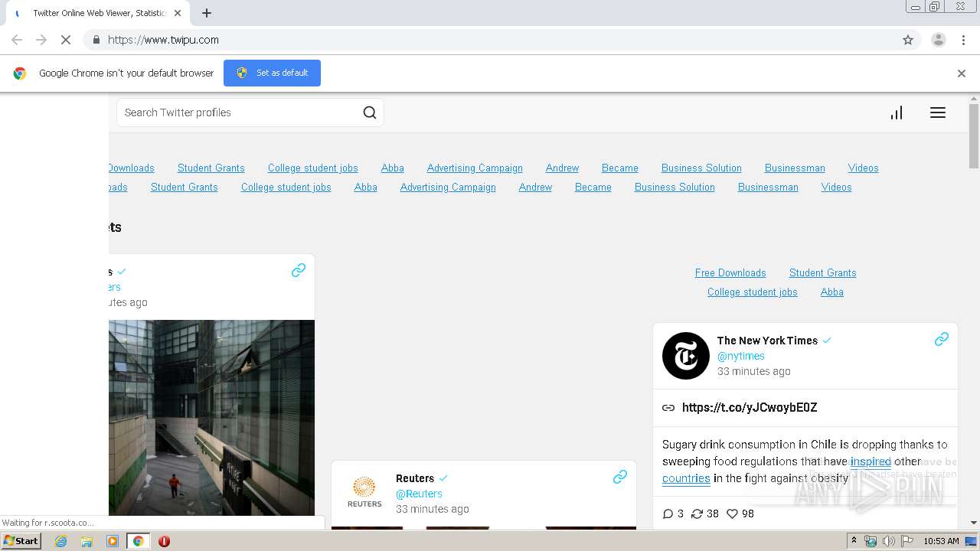Open new browser tab
The width and height of the screenshot is (980, 551).
(207, 13)
